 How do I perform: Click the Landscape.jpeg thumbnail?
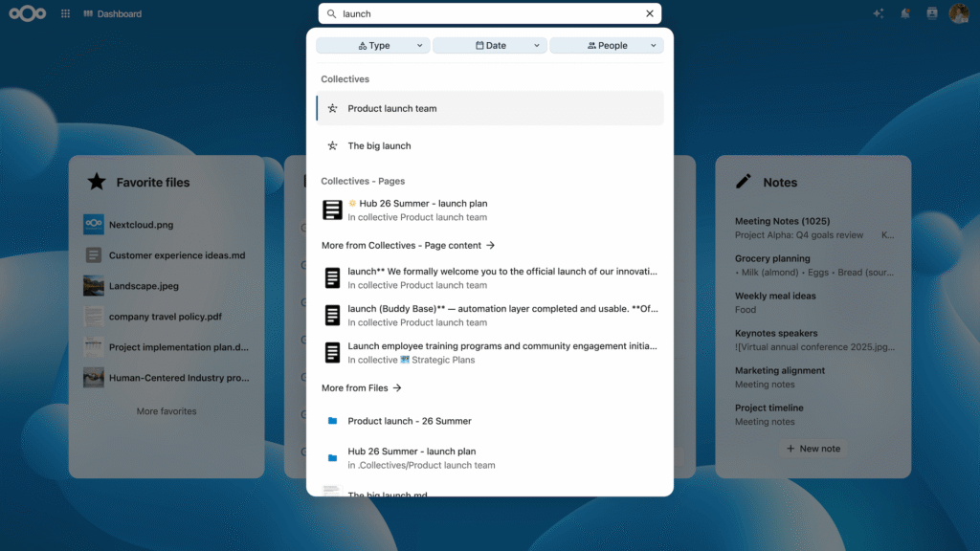click(x=94, y=285)
